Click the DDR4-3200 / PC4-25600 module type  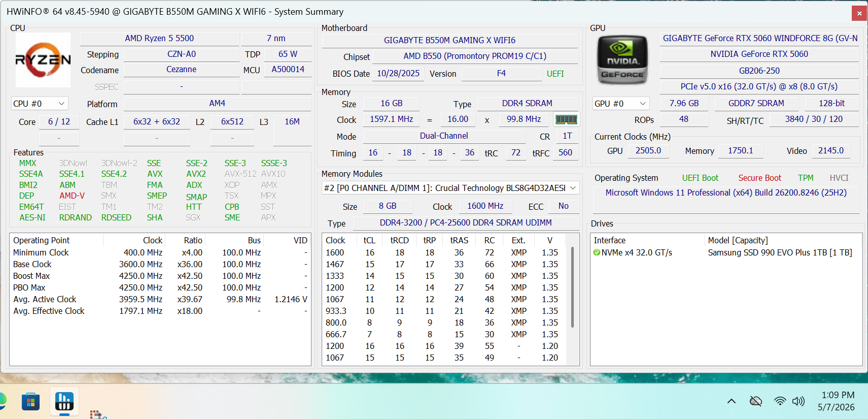[x=466, y=222]
